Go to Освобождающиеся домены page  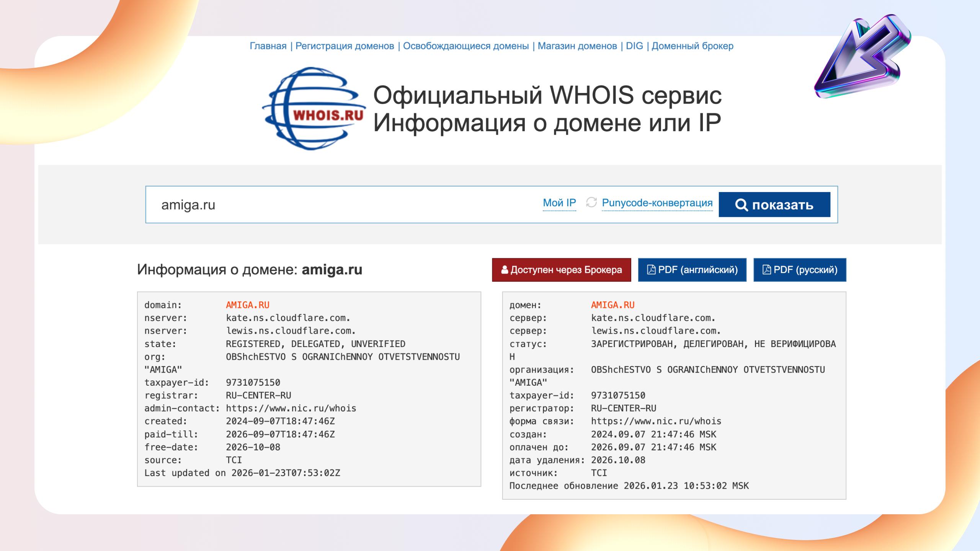coord(465,46)
